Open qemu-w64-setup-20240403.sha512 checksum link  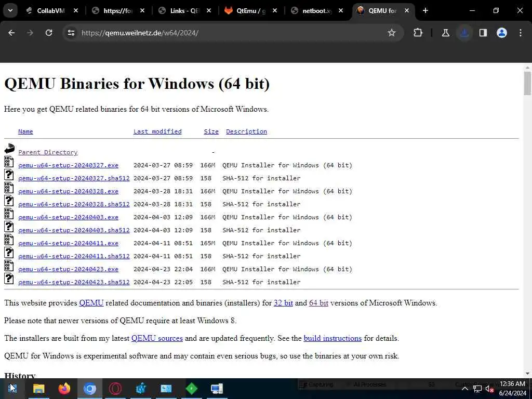point(74,230)
